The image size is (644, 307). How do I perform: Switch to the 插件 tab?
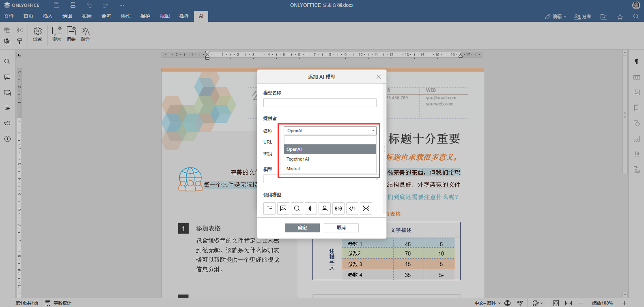coord(184,16)
